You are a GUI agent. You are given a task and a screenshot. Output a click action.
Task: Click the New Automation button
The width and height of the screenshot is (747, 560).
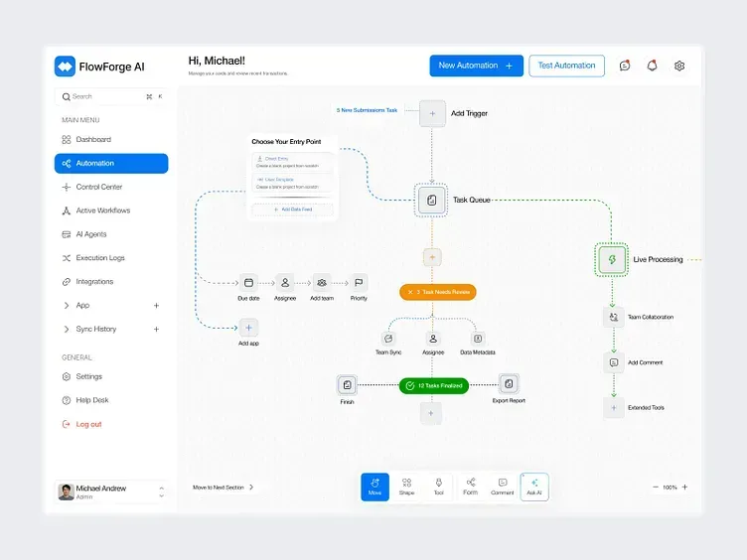coord(476,66)
